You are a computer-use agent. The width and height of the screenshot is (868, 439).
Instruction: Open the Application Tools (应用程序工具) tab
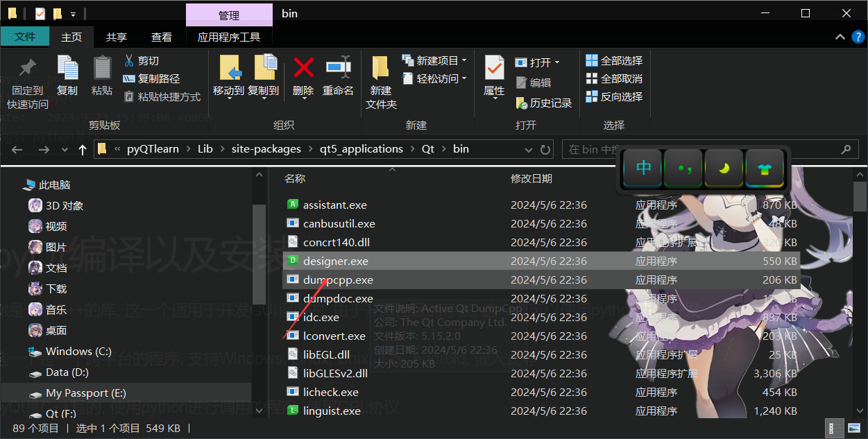point(229,37)
